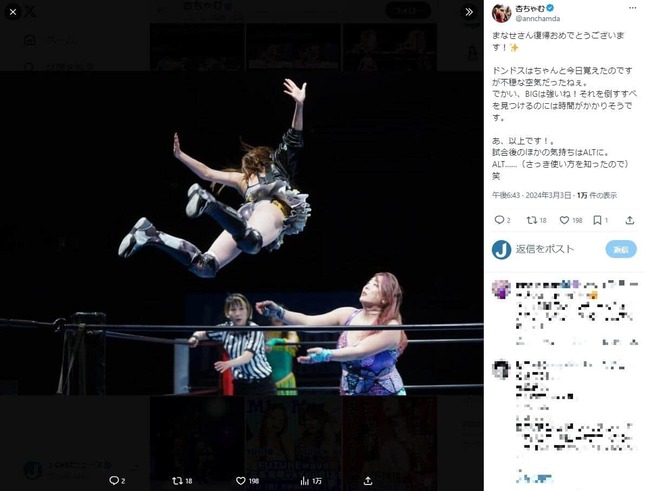645x491 pixels.
Task: Click the repost icon below the photo
Action: [177, 480]
